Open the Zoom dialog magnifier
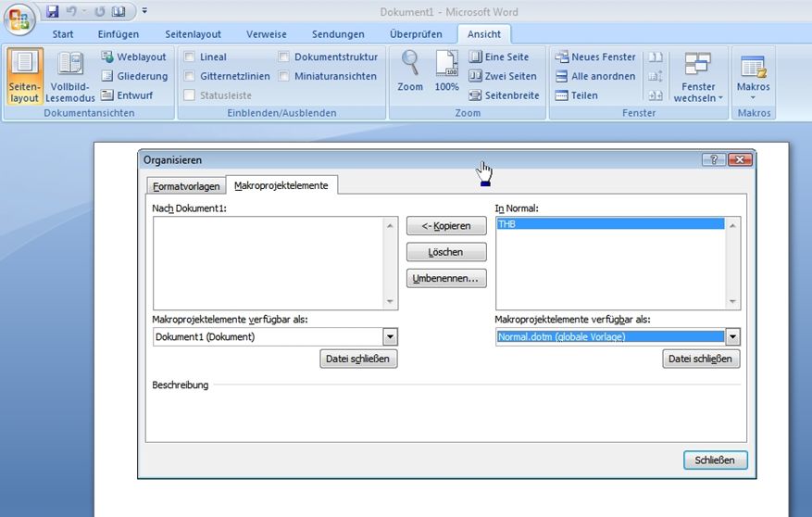Image resolution: width=812 pixels, height=517 pixels. tap(410, 71)
